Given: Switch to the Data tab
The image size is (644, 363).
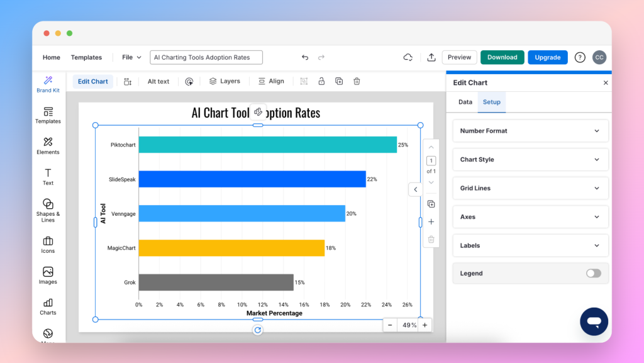Looking at the screenshot, I should tap(465, 102).
